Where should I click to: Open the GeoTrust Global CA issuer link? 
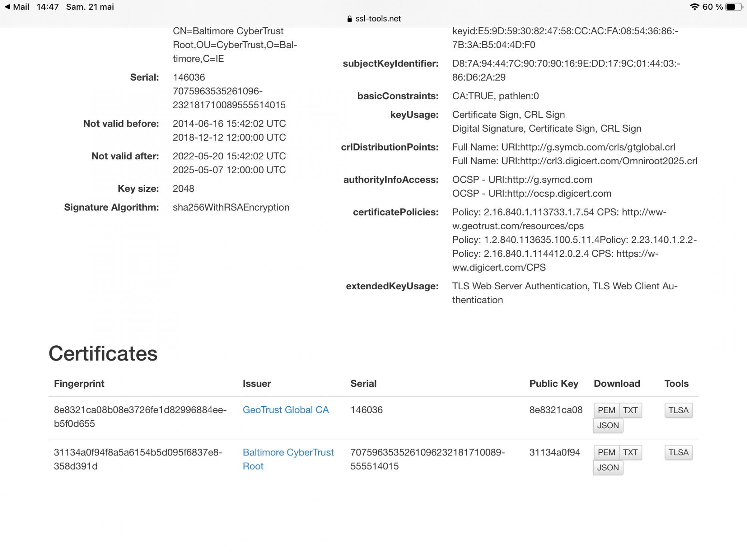[x=285, y=410]
